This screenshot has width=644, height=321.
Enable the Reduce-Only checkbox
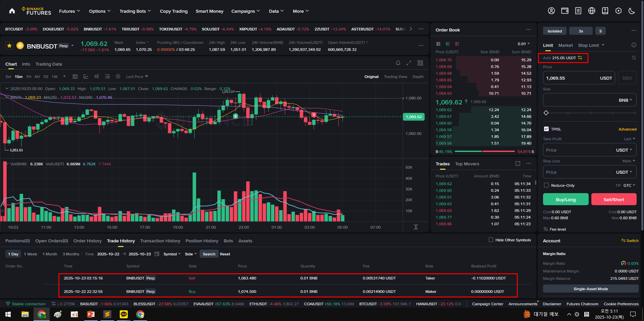(x=546, y=185)
